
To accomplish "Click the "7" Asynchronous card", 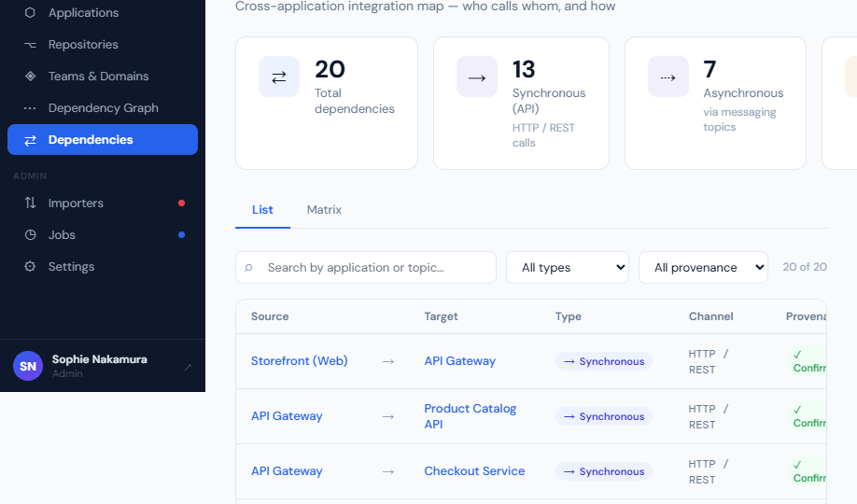I will point(715,104).
